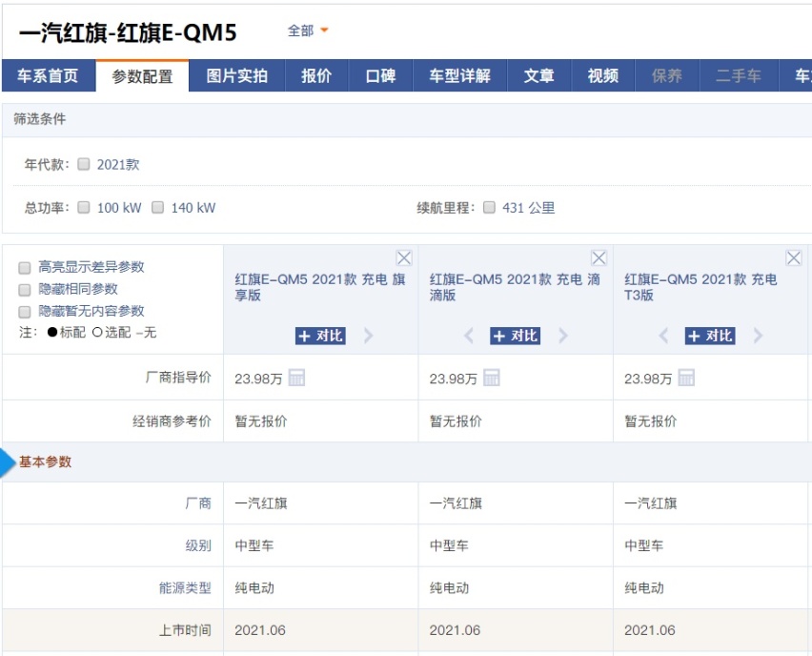Image resolution: width=812 pixels, height=656 pixels.
Task: Click the 基本参数 section header
Action: (45, 461)
